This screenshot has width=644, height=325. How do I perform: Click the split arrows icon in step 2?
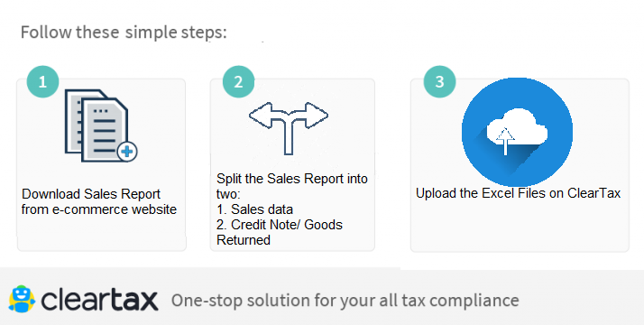coord(289,128)
